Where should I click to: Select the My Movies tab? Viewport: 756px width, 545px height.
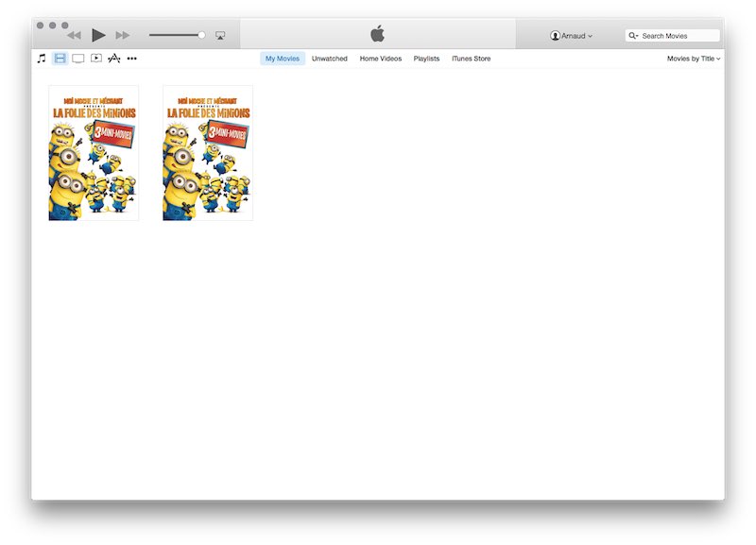click(x=283, y=59)
